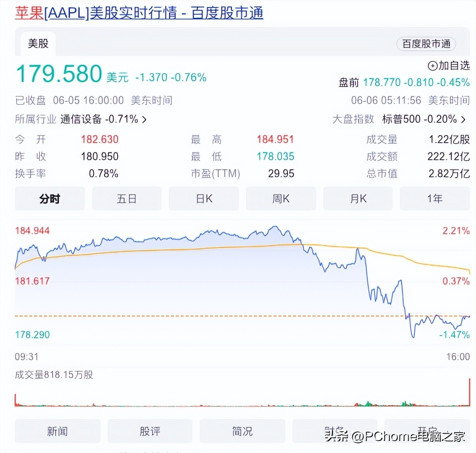Click the 最高 value 184.951
476x453 pixels.
(x=275, y=139)
